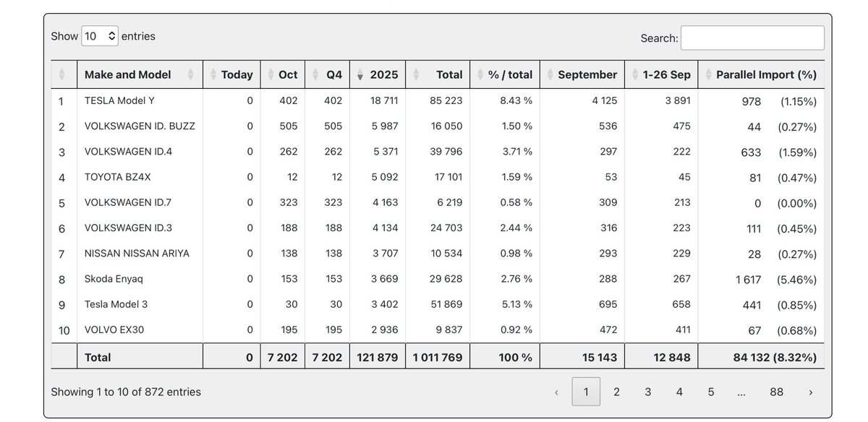Image resolution: width=868 pixels, height=422 pixels.
Task: Click the 472 September value for EX30
Action: pos(608,330)
